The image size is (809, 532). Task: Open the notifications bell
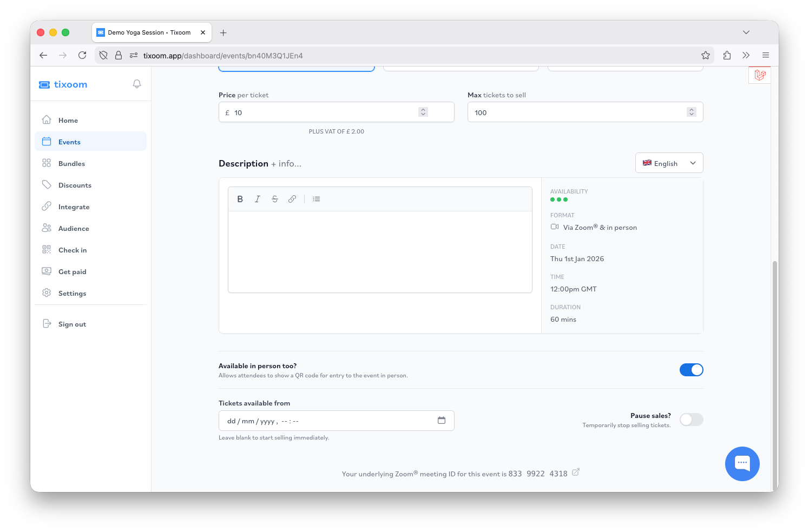(x=137, y=84)
